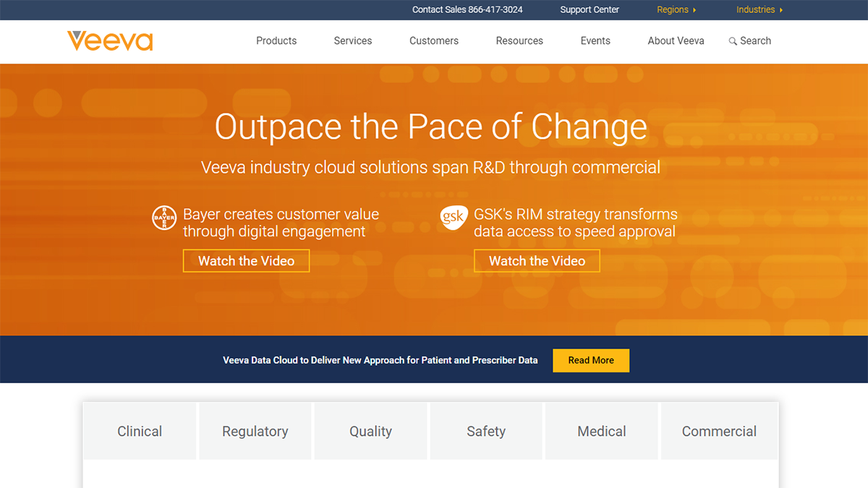This screenshot has width=868, height=488.
Task: Switch to the Clinical tab
Action: click(x=140, y=432)
